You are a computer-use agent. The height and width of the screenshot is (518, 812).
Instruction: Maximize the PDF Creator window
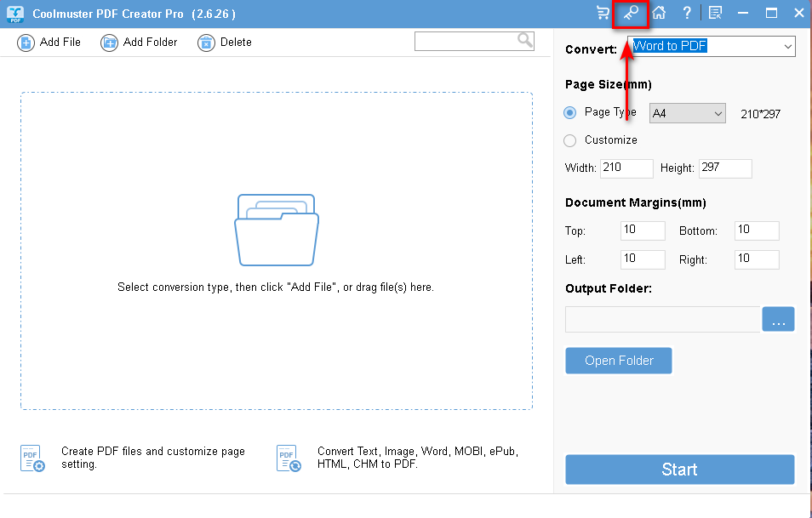point(772,13)
